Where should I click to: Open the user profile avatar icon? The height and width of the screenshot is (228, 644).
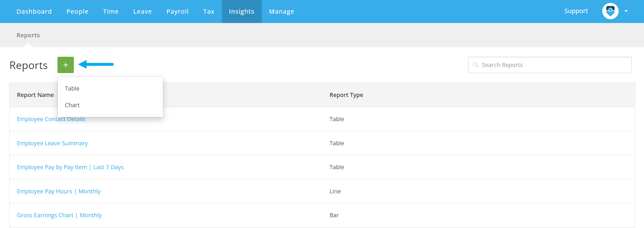(x=610, y=11)
